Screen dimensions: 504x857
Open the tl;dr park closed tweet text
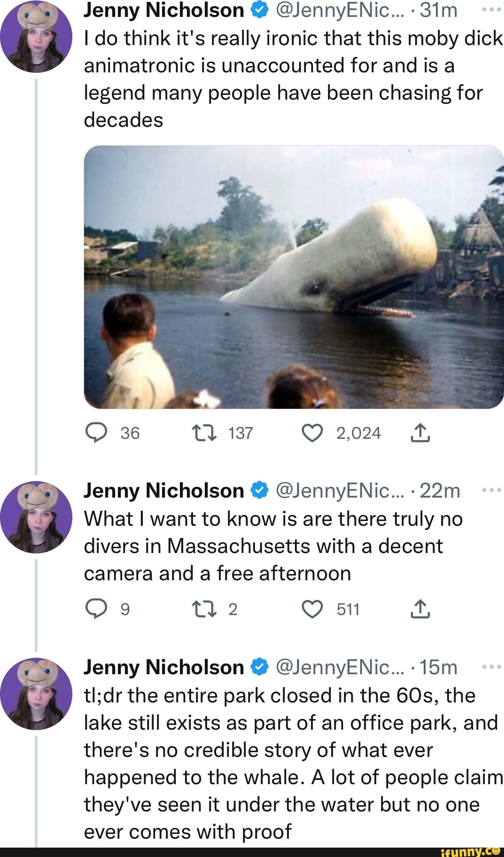pos(291,764)
